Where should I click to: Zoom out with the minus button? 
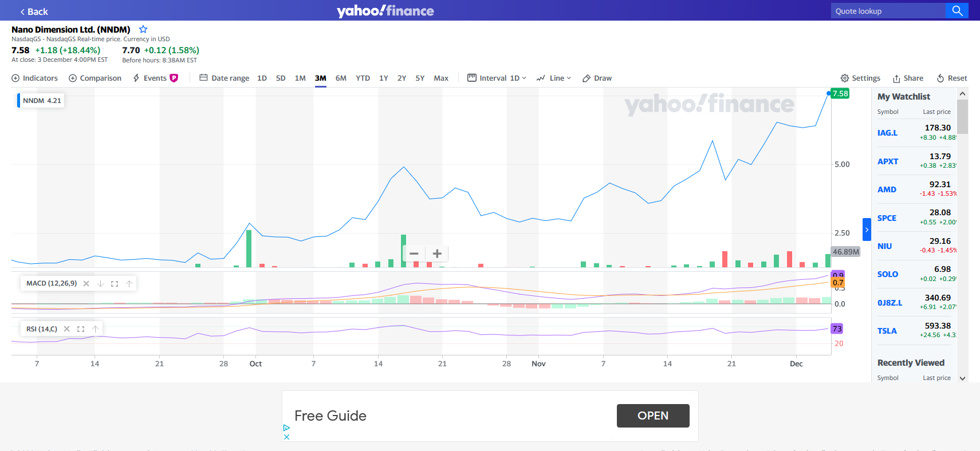click(414, 253)
